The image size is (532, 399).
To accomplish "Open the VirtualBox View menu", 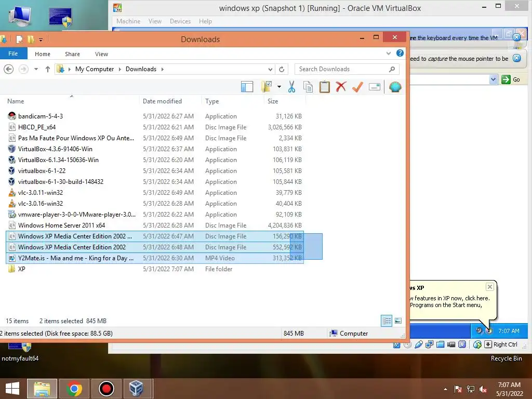I will pyautogui.click(x=155, y=21).
